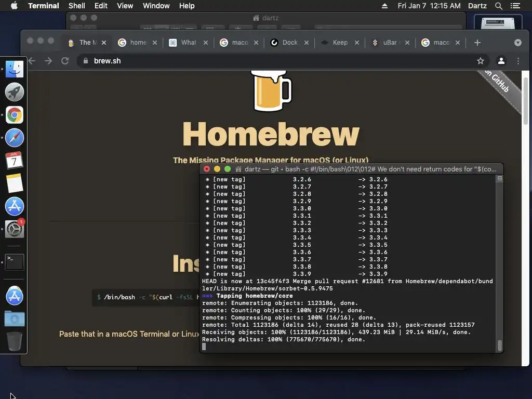Open Chrome three-dot menu
Viewport: 532px width, 399px height.
click(518, 61)
